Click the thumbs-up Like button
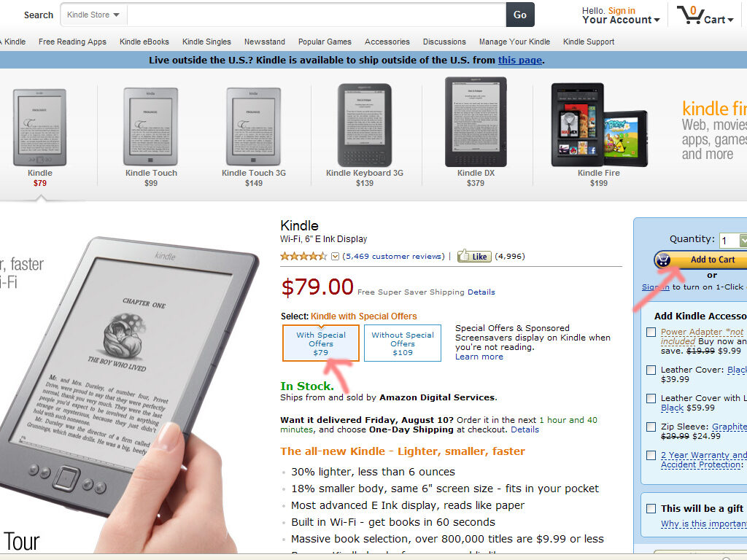Screen dimensions: 747x560 [x=474, y=256]
